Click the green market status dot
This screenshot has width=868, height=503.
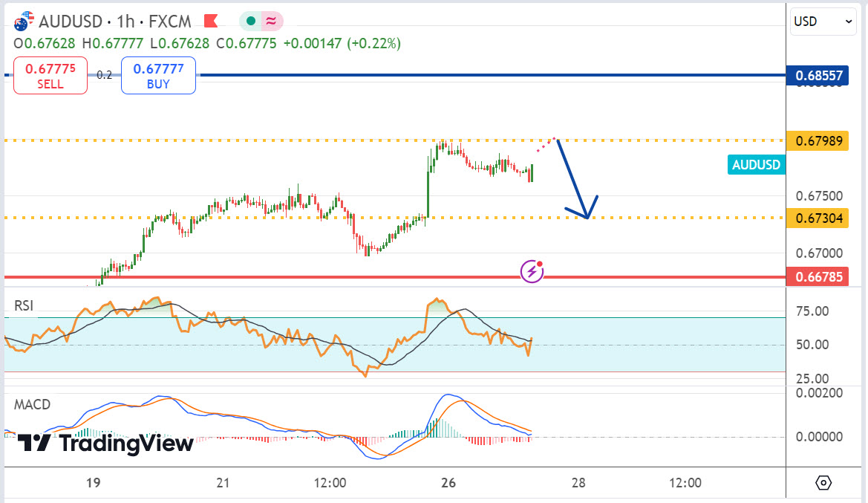[x=251, y=21]
